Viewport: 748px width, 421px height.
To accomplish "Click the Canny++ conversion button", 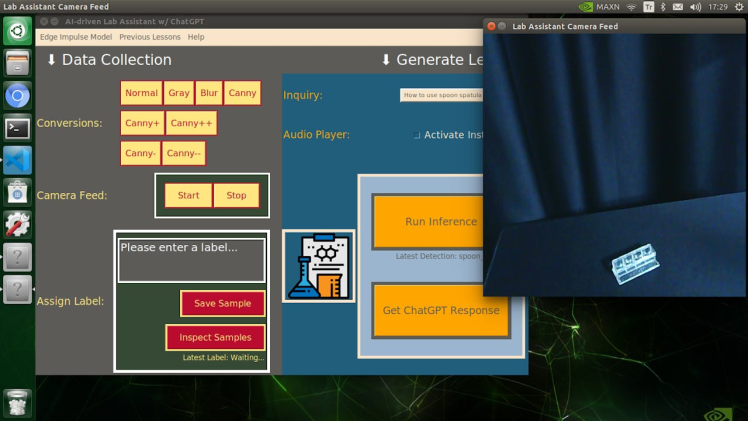I will click(x=191, y=123).
